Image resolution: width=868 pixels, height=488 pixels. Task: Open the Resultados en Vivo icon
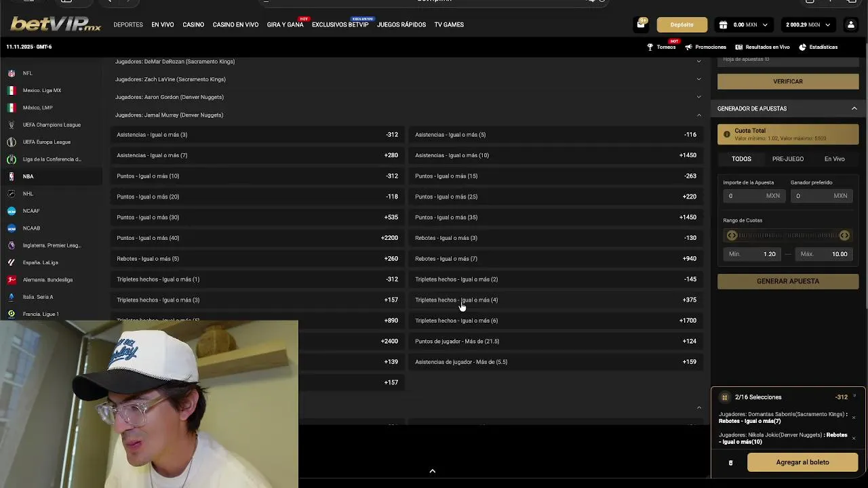point(738,47)
